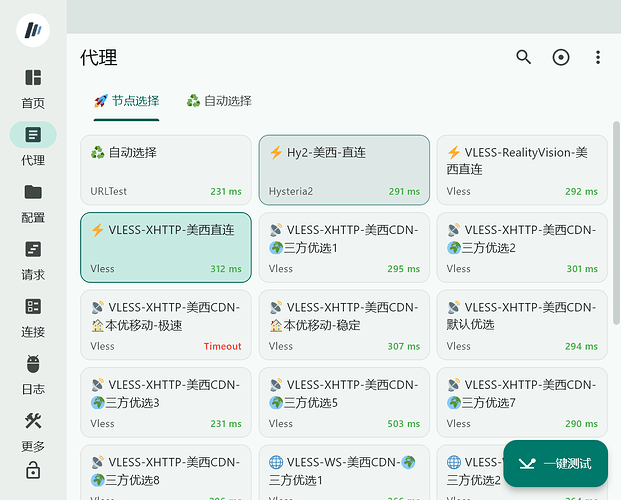Open the 配置 folder section
The width and height of the screenshot is (621, 500).
pyautogui.click(x=33, y=204)
